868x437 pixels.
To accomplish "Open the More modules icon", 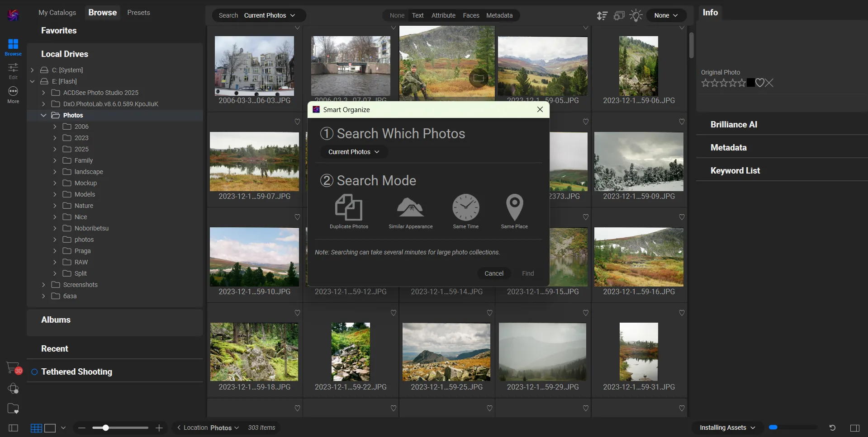I will [x=13, y=95].
